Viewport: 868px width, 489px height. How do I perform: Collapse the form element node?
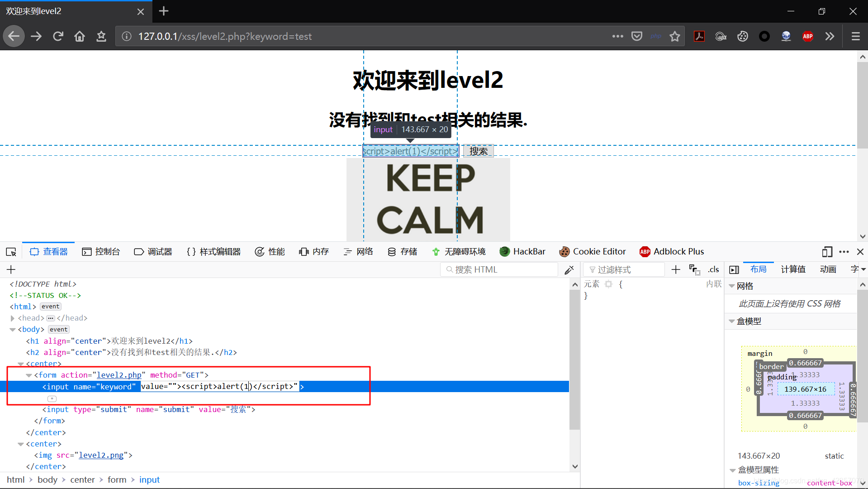[x=28, y=375]
